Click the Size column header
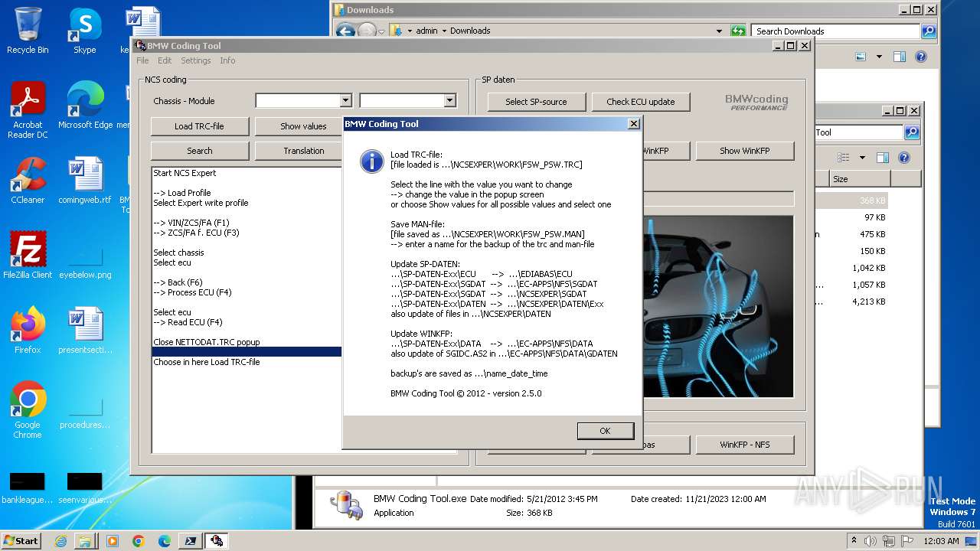Viewport: 980px width, 551px height. tap(860, 179)
